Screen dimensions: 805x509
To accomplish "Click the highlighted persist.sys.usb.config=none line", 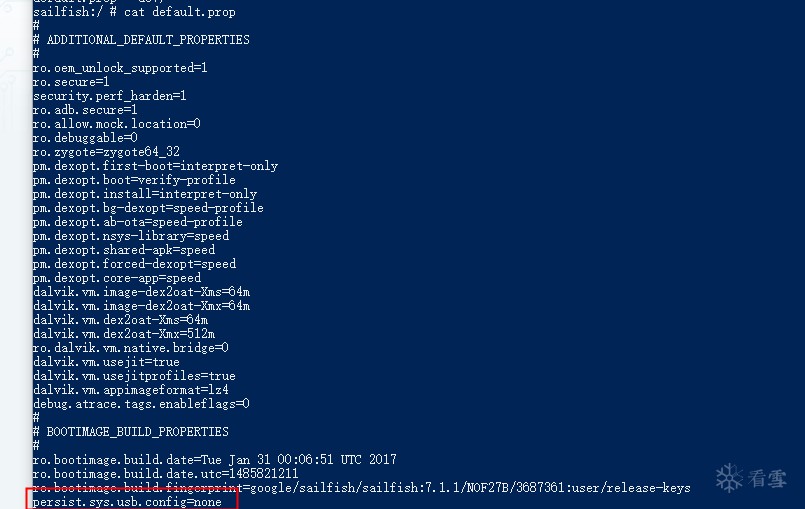I will [x=127, y=502].
